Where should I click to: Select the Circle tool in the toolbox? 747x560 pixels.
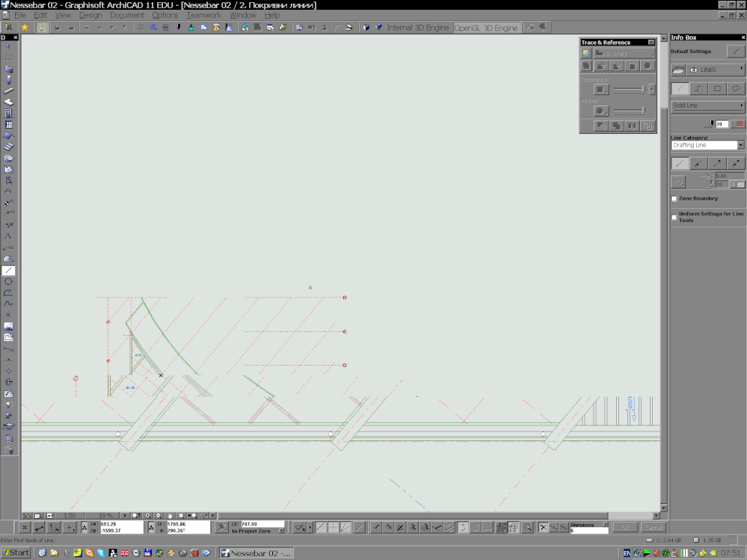[x=8, y=282]
